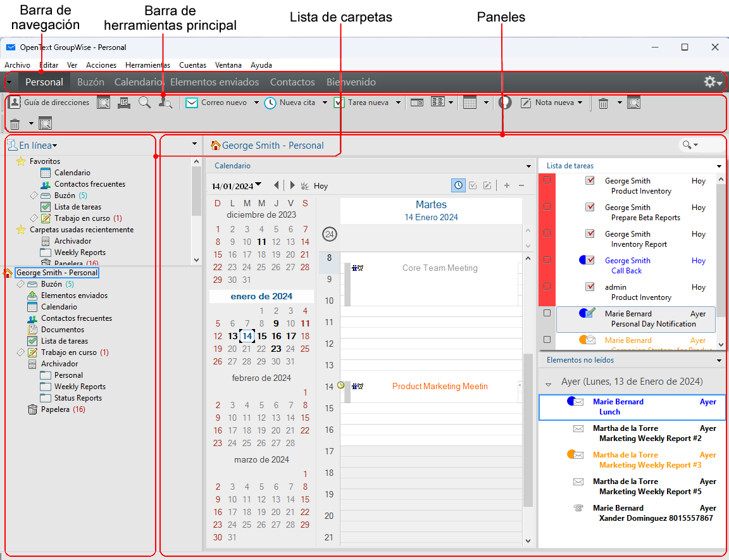Screen dimensions: 729x560
Task: Toggle notes view in calendar panel
Action: 487,185
